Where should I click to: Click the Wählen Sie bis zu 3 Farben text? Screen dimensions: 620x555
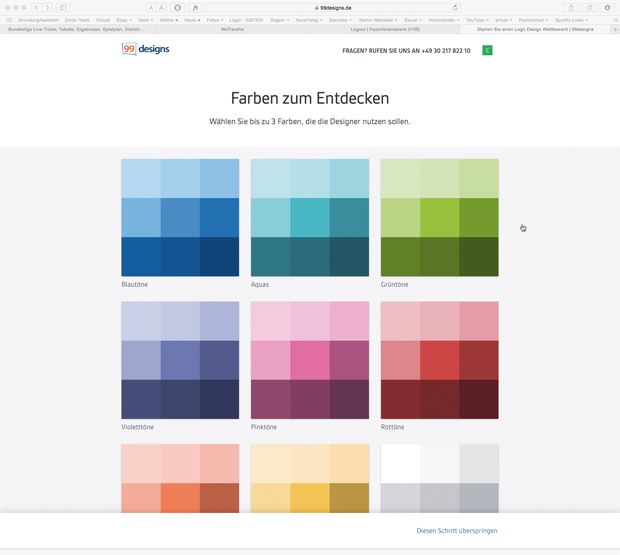tap(310, 121)
